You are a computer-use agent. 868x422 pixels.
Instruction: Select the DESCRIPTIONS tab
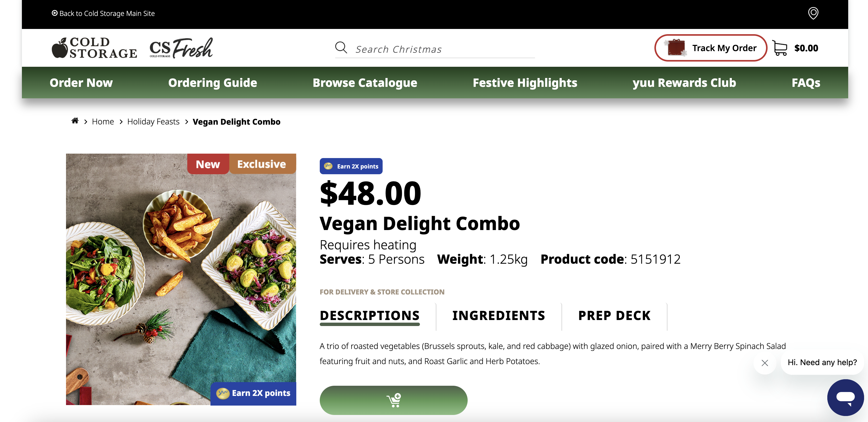pos(370,315)
